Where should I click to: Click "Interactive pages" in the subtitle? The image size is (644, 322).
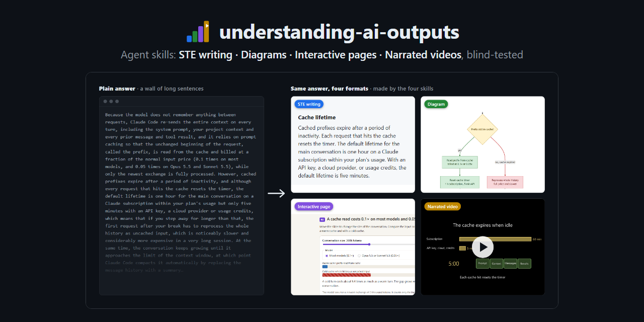click(336, 55)
